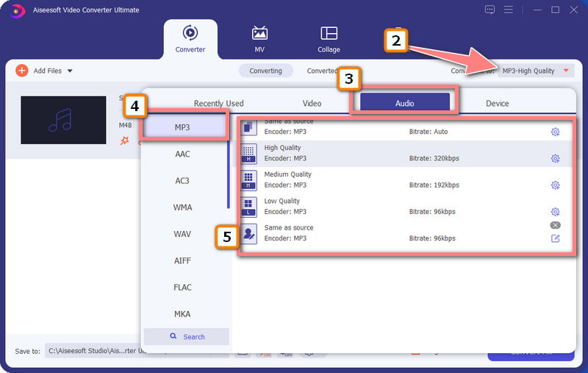Choose WAV from the format list
Viewport: 588px width, 373px height.
click(x=182, y=234)
